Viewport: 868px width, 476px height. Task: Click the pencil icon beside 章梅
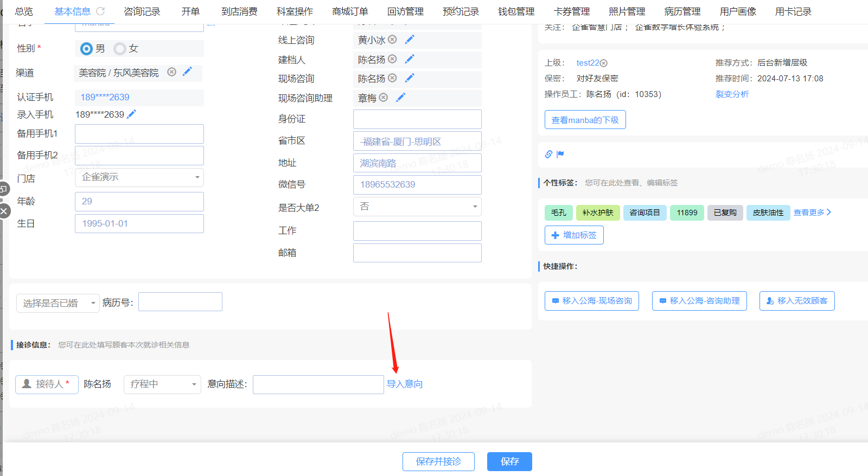coord(401,98)
